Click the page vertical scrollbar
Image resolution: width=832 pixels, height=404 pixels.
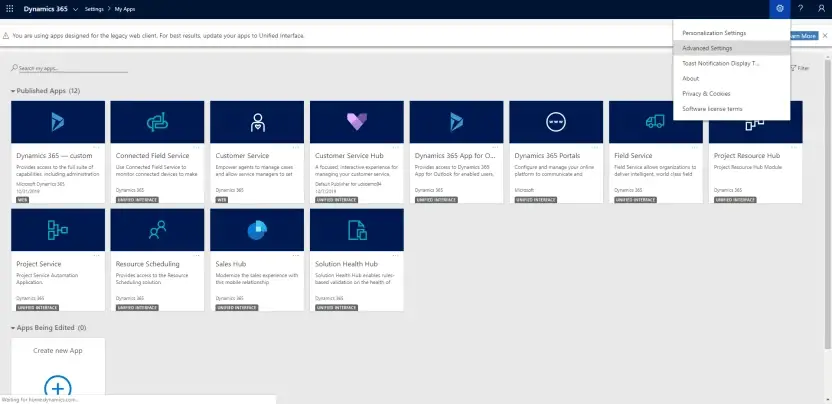coord(829,203)
